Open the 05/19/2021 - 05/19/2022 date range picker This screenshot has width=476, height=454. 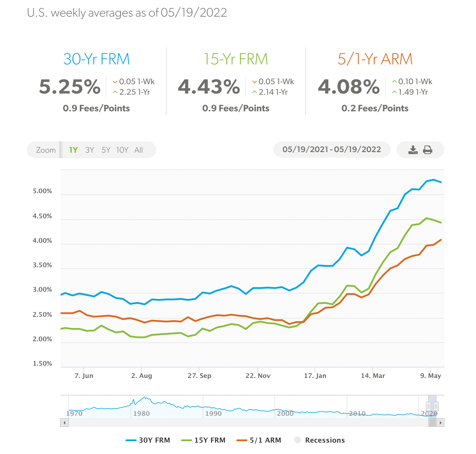[x=332, y=149]
